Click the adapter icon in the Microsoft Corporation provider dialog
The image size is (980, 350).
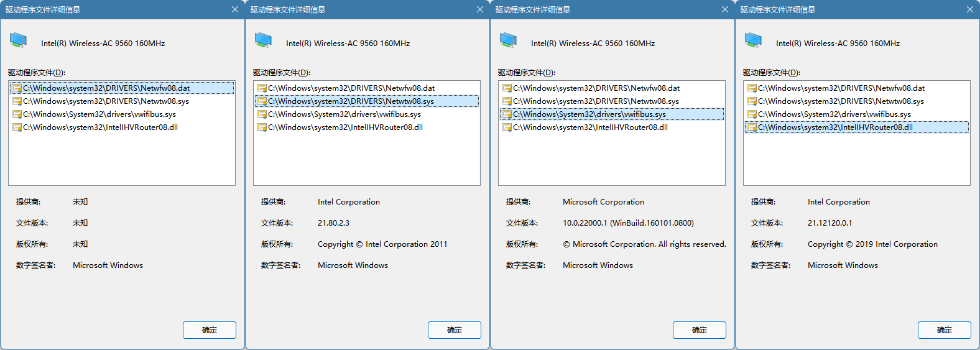click(x=508, y=40)
